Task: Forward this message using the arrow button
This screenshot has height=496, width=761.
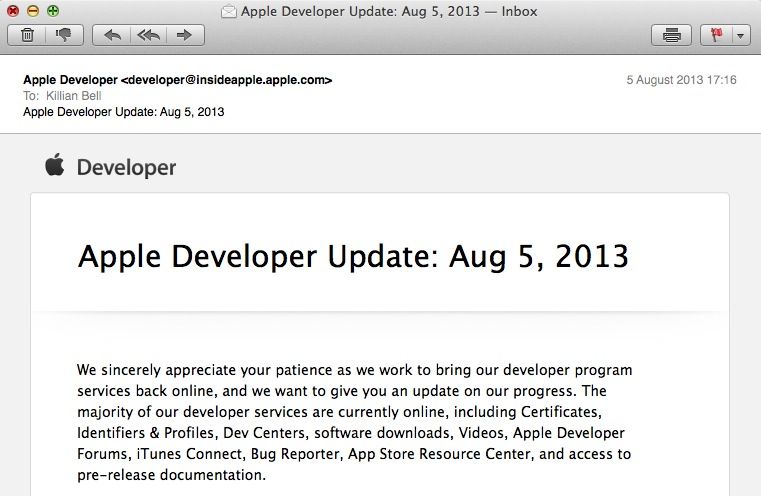Action: [x=184, y=35]
